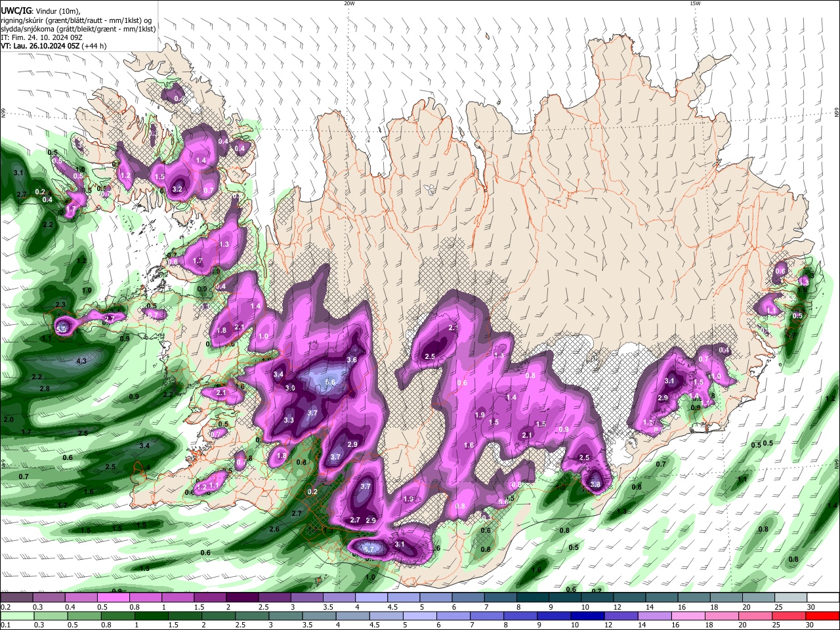The width and height of the screenshot is (840, 630).
Task: Click the "slydda/snjókoma" legend description line
Action: (x=78, y=29)
